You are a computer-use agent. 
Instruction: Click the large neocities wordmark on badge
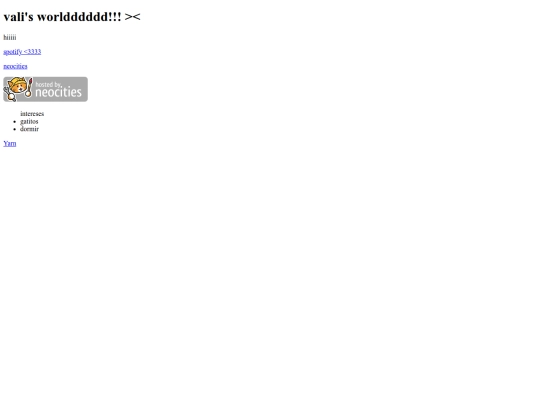pos(59,92)
